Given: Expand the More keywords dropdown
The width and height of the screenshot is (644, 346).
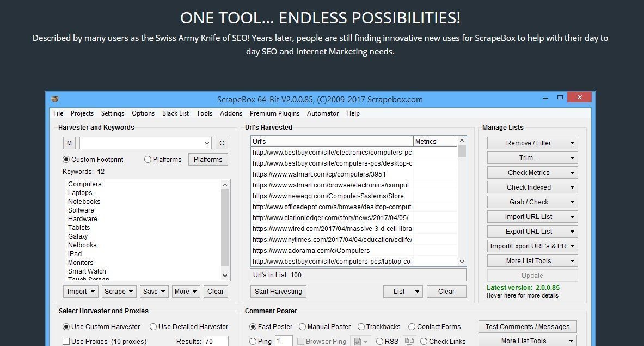Looking at the screenshot, I should coord(186,292).
